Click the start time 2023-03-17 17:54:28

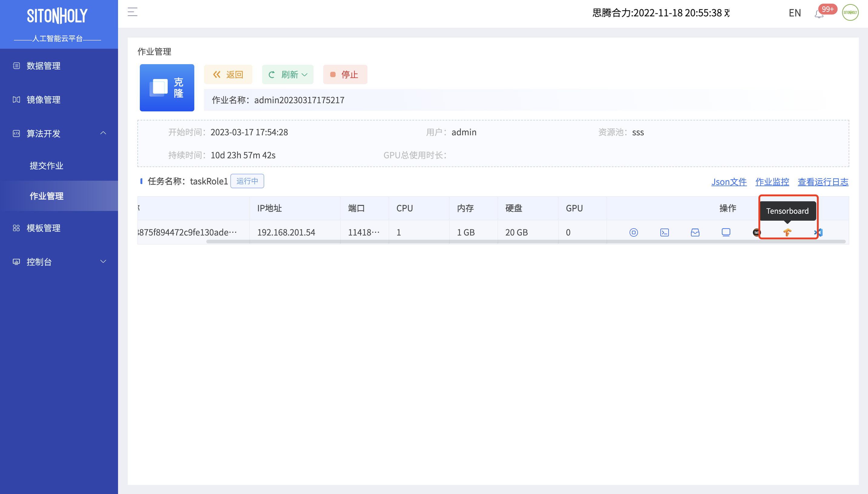click(249, 132)
